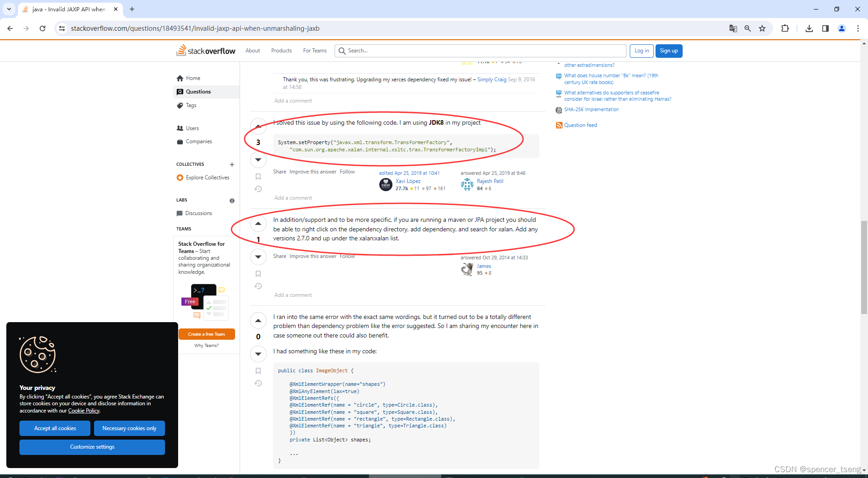
Task: Translate the page via the address bar icon
Action: pos(733,28)
